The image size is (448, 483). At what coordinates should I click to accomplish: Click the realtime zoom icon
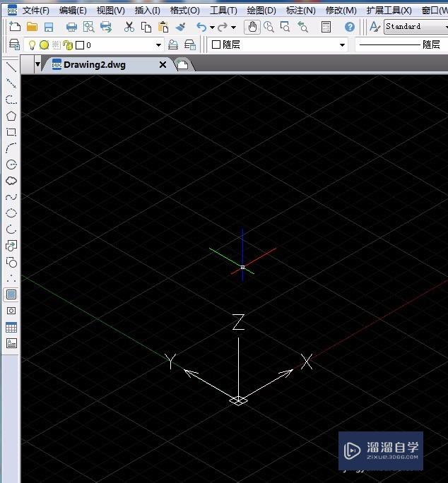point(269,27)
